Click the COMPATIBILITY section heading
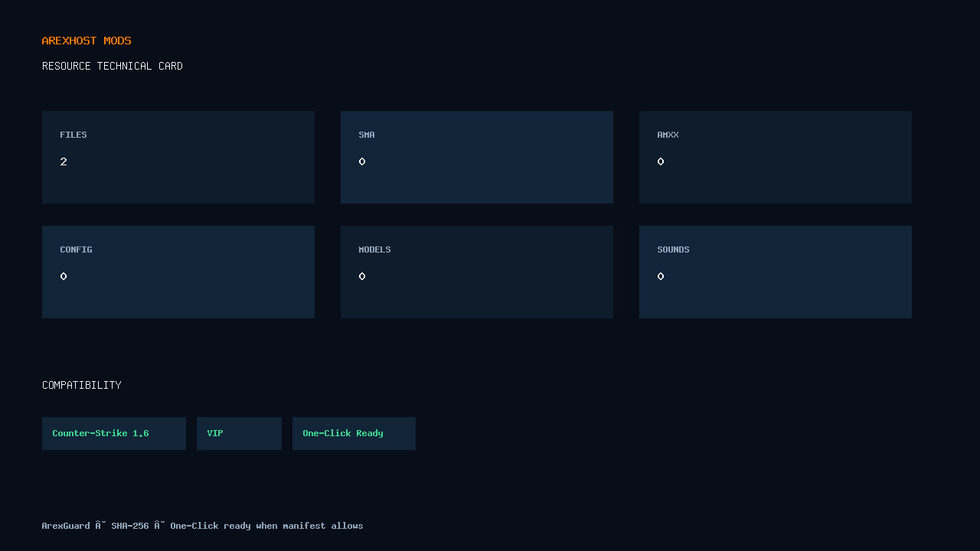 click(82, 385)
